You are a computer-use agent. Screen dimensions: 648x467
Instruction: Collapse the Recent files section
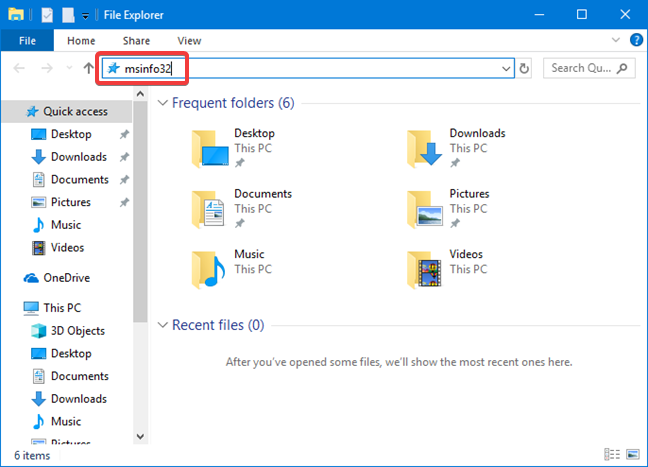click(163, 325)
